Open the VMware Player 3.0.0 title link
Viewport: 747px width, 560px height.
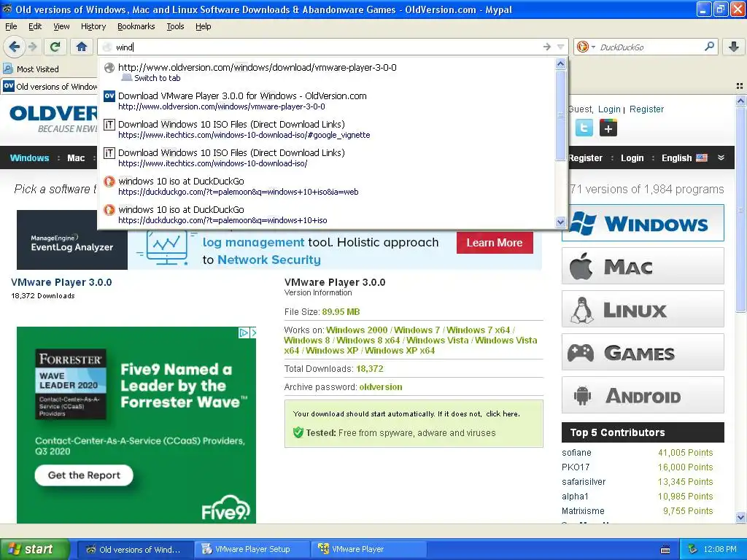click(61, 282)
